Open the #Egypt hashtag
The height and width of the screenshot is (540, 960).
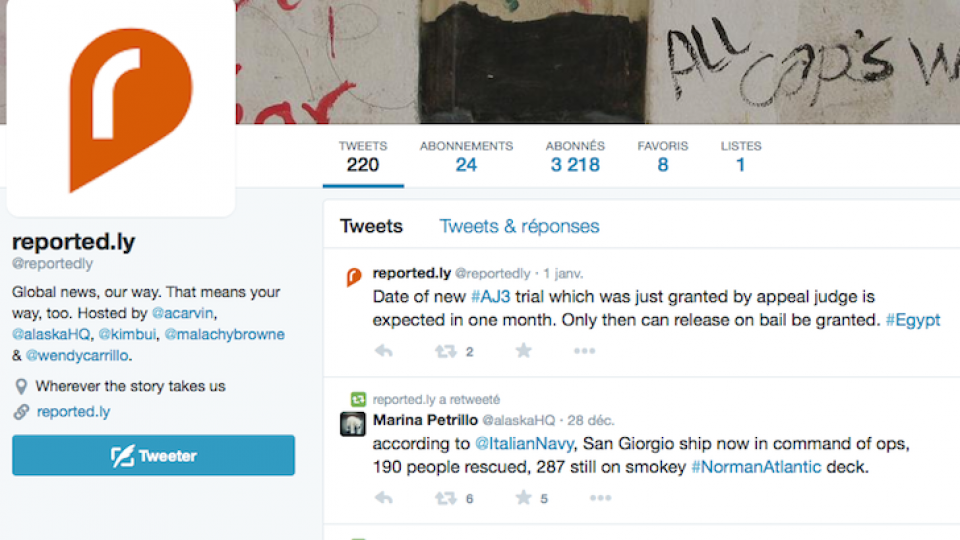913,320
